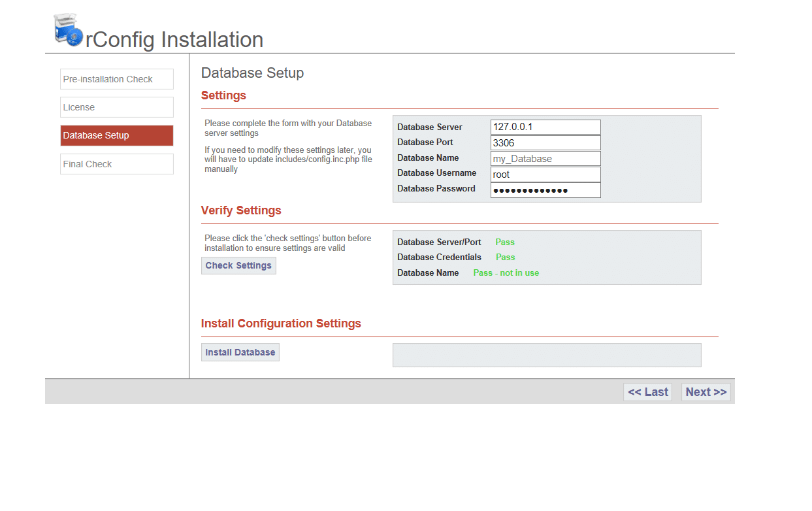Click the 'check settings' instruction paragraph

click(x=287, y=243)
